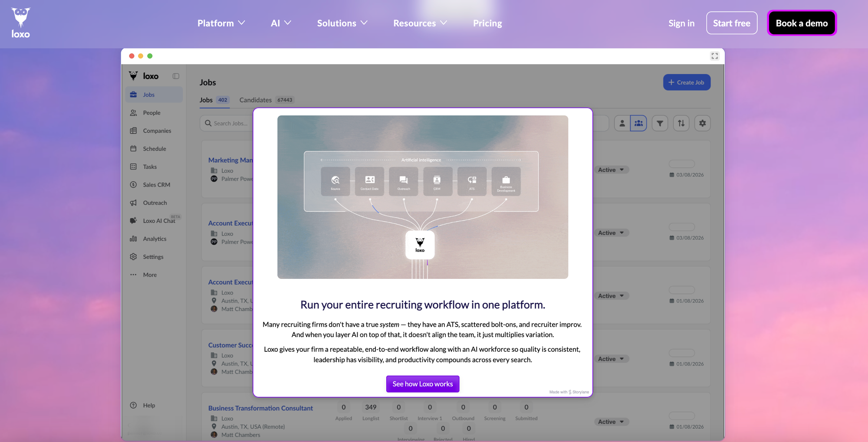Open Tasks in the sidebar

tap(154, 167)
